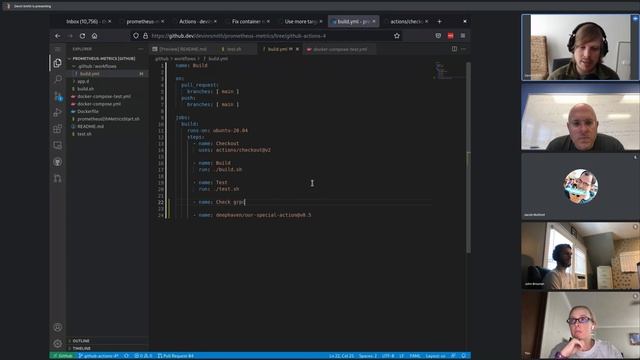The height and width of the screenshot is (360, 640).
Task: Open the editor More Actions ellipsis
Action: pyautogui.click(x=463, y=49)
